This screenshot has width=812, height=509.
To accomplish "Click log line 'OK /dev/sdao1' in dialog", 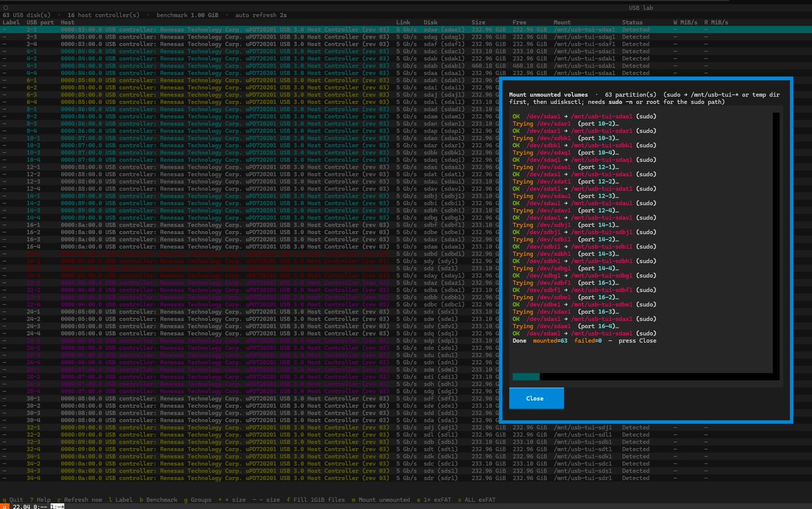I will [x=584, y=117].
